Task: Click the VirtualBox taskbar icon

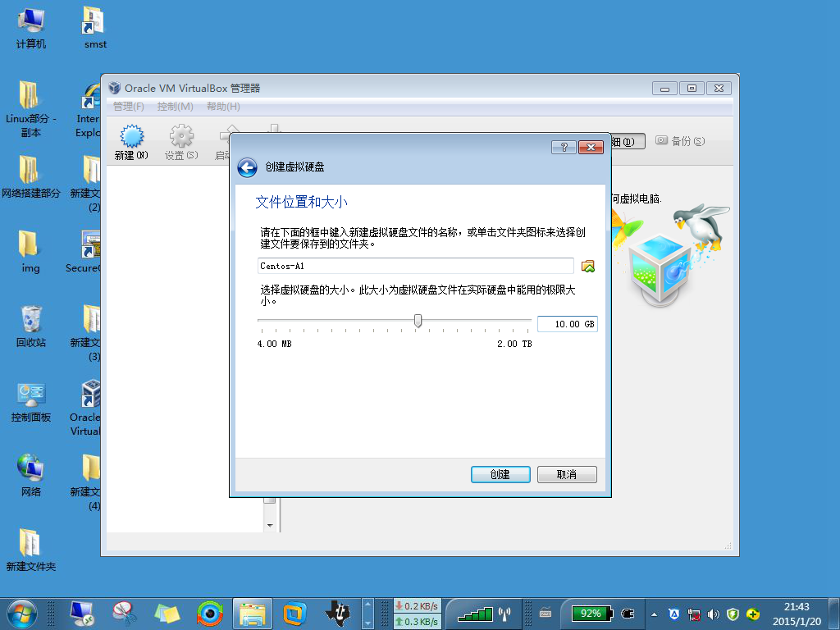Action: 294,614
